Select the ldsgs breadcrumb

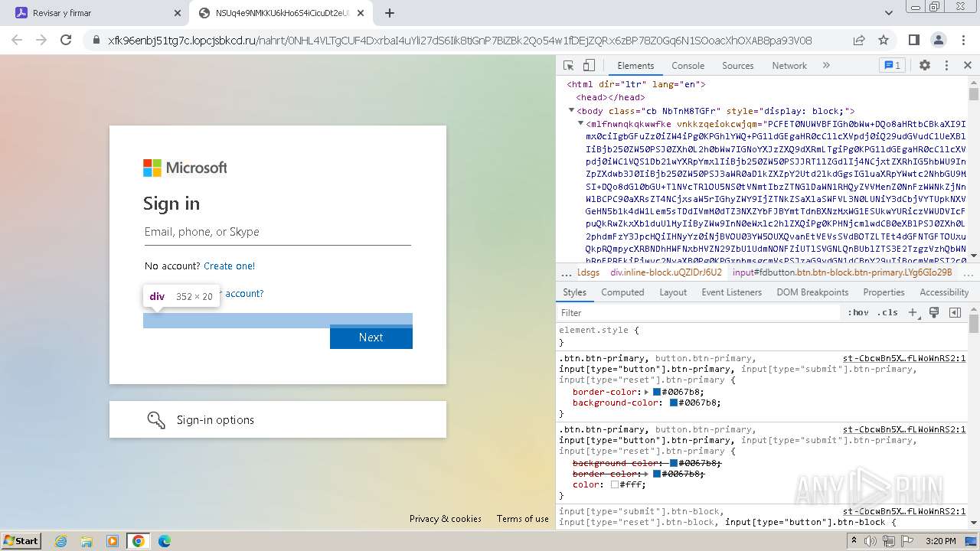coord(588,272)
